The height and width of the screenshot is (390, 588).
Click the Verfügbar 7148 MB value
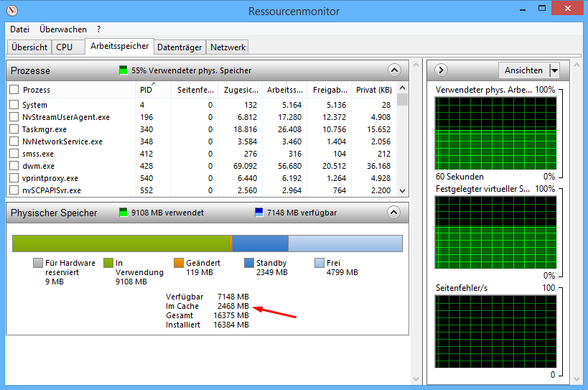click(233, 297)
